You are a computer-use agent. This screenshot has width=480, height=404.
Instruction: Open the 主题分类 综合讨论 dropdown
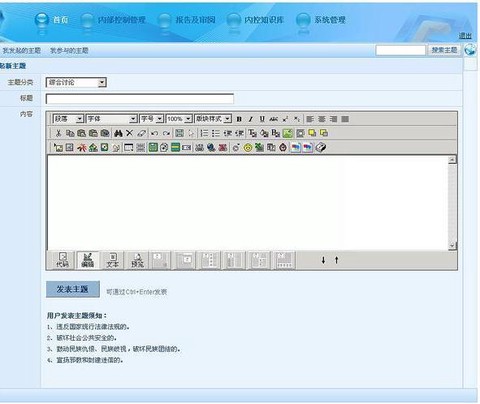tap(76, 82)
